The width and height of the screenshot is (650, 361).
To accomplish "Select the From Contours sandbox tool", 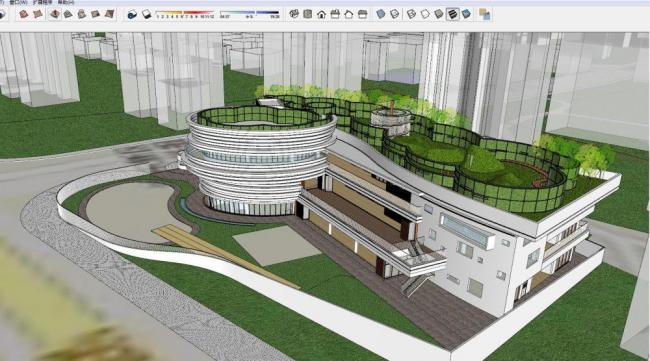I will 24,15.
